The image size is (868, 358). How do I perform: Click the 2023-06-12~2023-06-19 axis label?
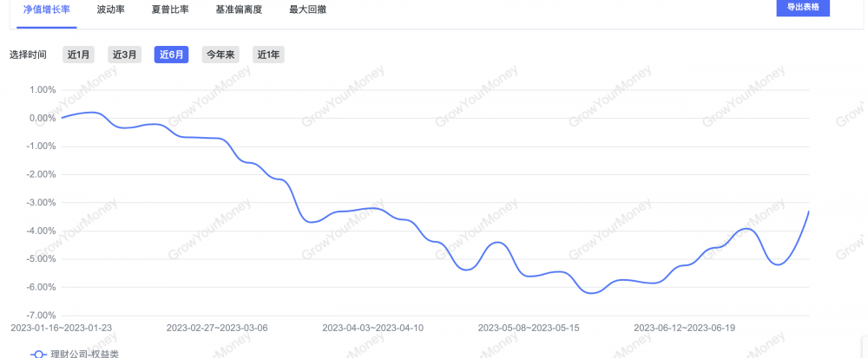685,328
